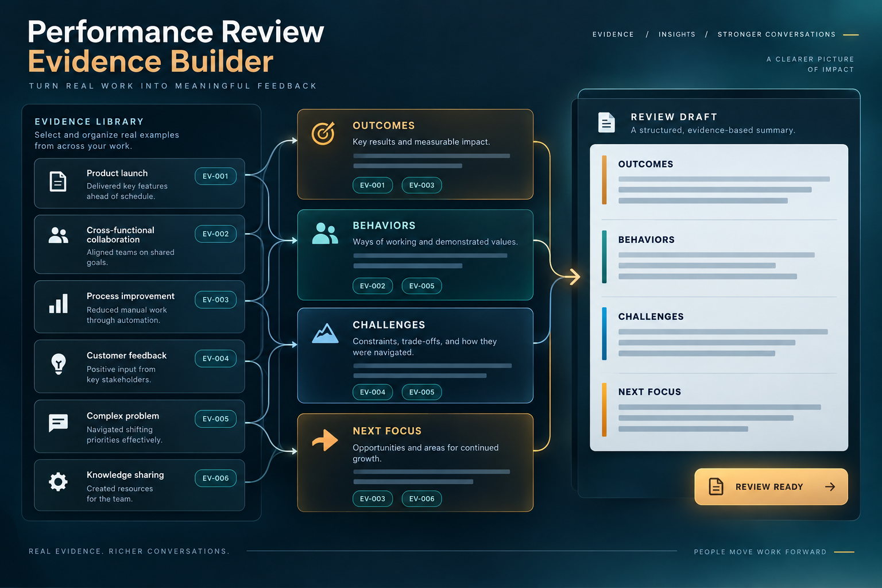Click the arrow in the Review Ready button
Image resolution: width=882 pixels, height=588 pixels.
click(x=830, y=487)
